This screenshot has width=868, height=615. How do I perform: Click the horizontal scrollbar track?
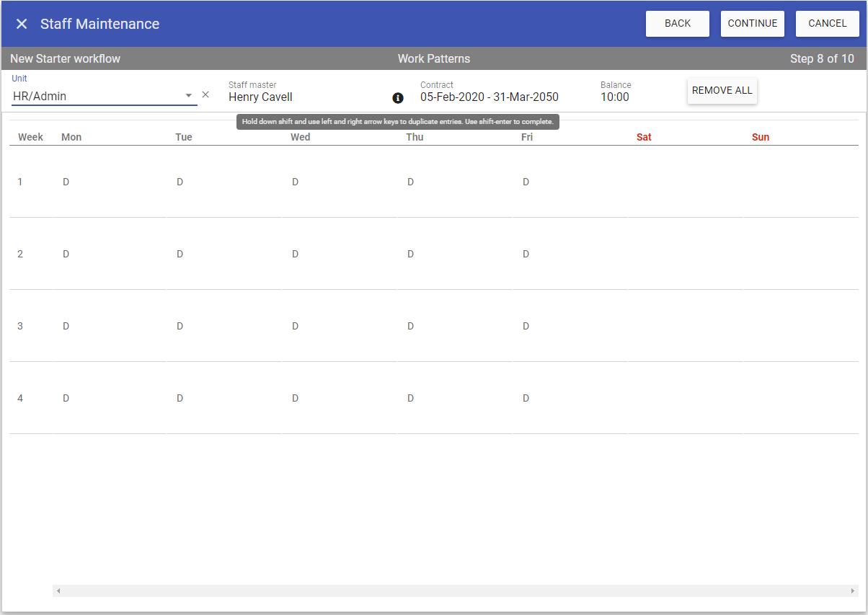454,591
